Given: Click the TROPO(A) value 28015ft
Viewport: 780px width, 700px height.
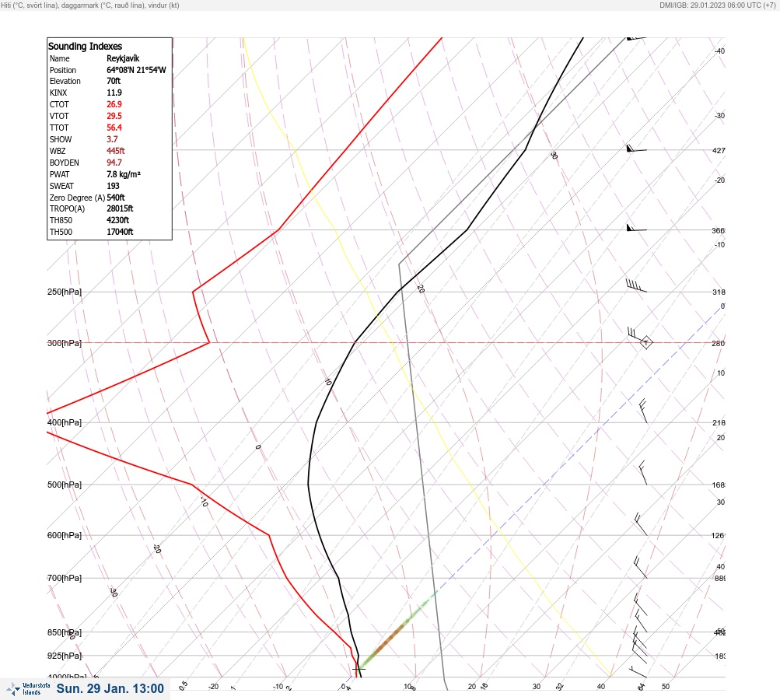Looking at the screenshot, I should 120,208.
